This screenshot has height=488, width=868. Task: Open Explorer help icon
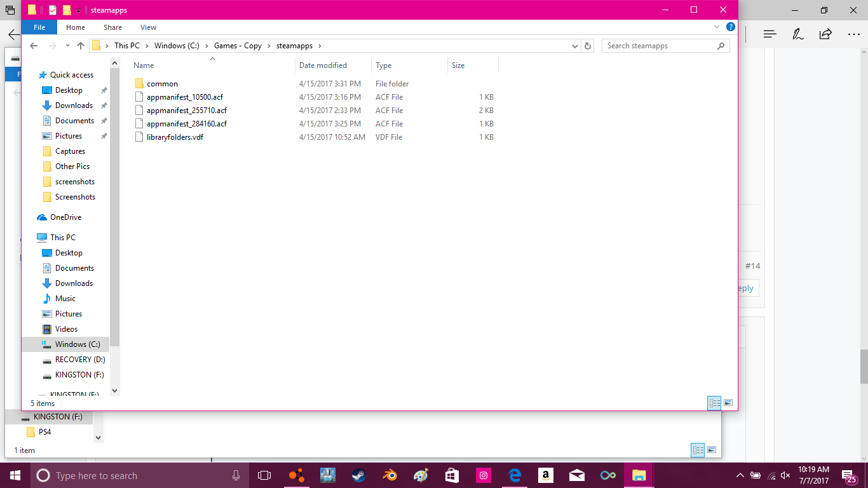tap(731, 27)
